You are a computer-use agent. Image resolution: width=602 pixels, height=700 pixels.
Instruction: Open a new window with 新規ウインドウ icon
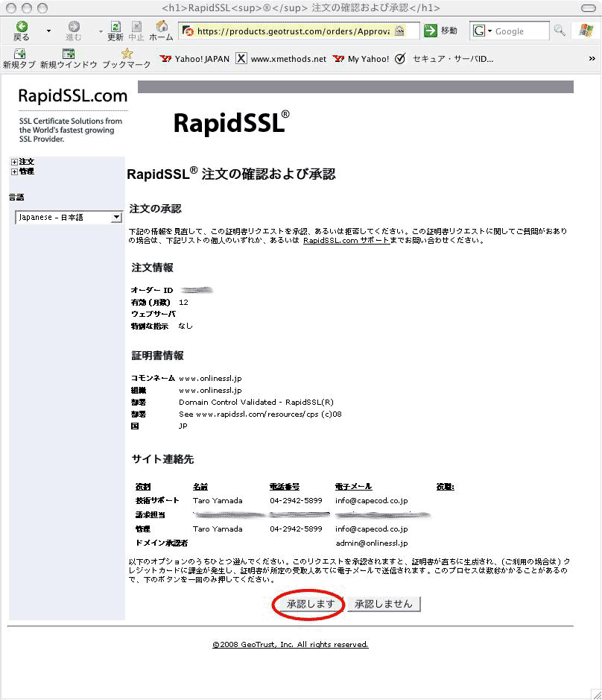[69, 54]
